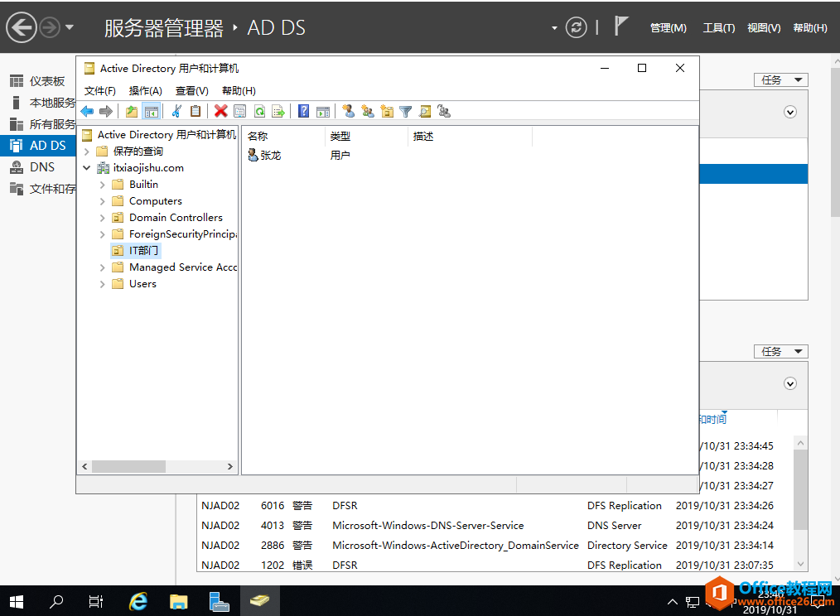
Task: Open 视图(V) menu in Server Manager
Action: point(764,28)
